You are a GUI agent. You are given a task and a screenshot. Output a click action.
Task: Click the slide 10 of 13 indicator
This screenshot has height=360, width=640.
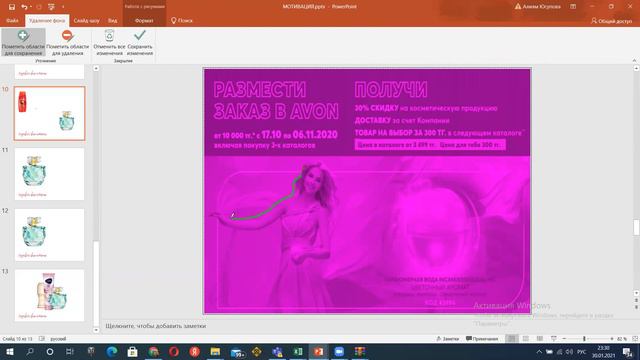(17, 339)
